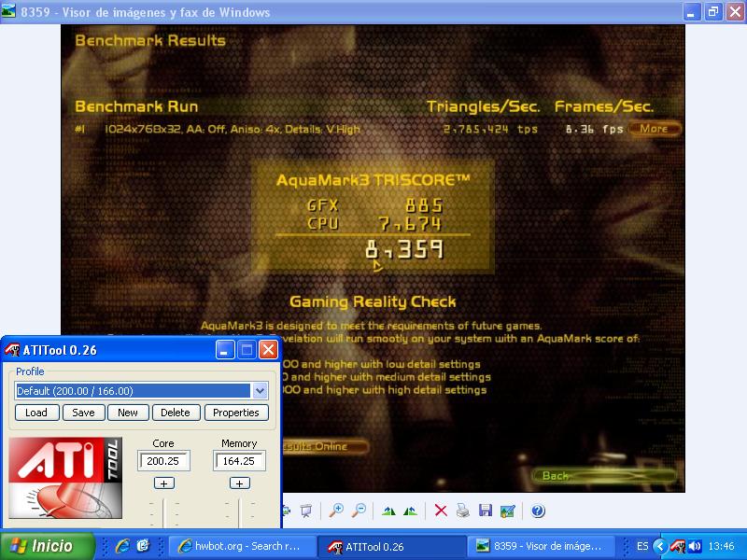
Task: Open image viewer title bar system icon
Action: [8, 11]
